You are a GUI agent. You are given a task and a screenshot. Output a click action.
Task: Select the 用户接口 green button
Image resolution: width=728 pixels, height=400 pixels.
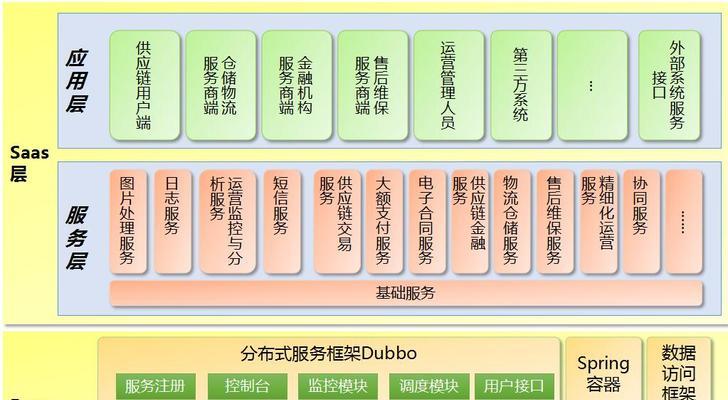[x=514, y=386]
